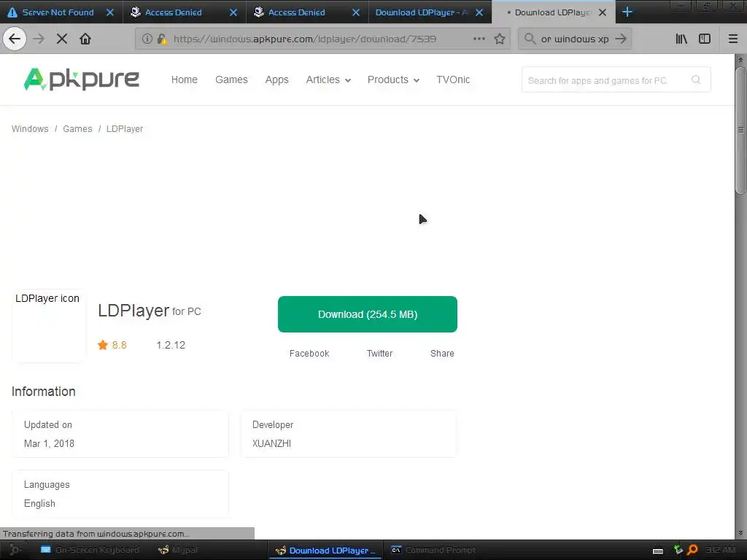Switch to the second Access Denied tab

click(296, 12)
